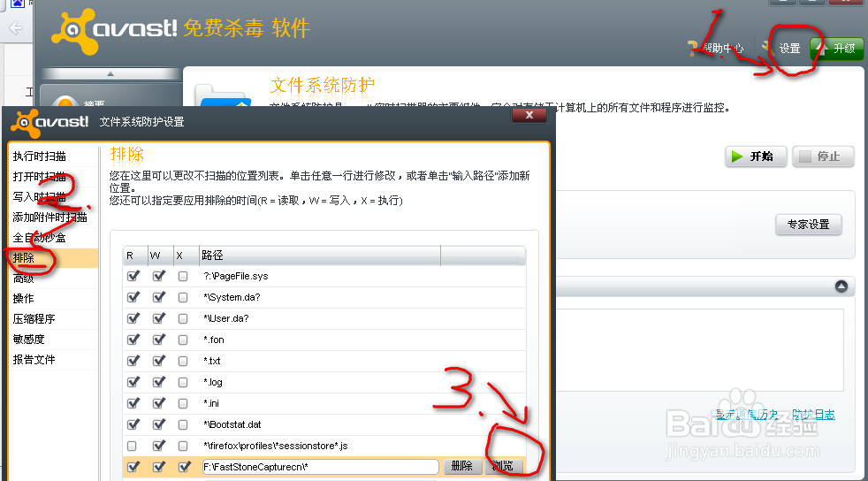This screenshot has width=868, height=481.
Task: Toggle W checkbox for *.log
Action: (158, 382)
